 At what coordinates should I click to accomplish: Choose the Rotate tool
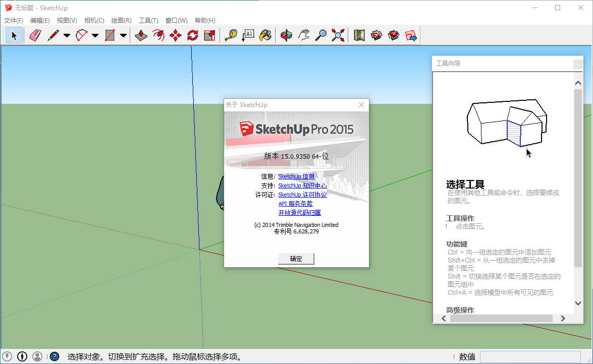coord(192,35)
